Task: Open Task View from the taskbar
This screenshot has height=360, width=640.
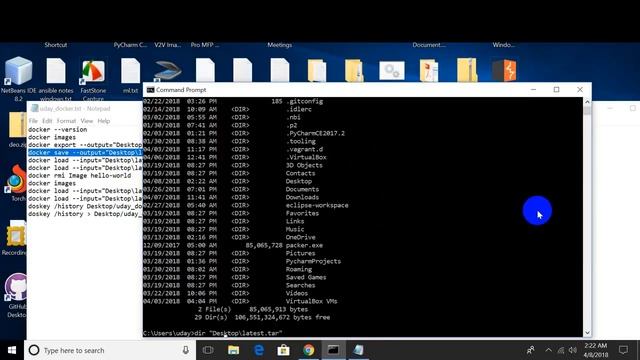Action: tap(208, 350)
